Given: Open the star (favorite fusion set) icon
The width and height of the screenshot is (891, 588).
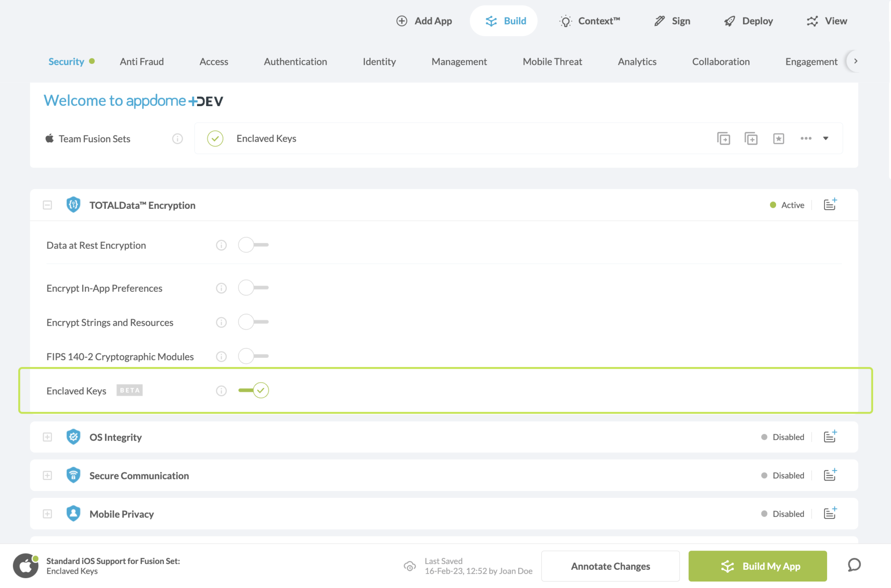Looking at the screenshot, I should click(778, 138).
